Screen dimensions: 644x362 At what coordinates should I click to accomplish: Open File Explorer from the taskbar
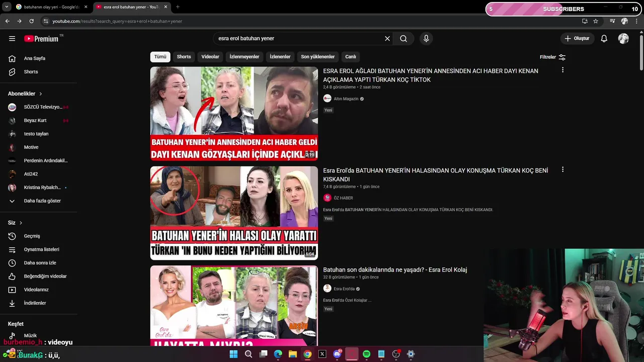coord(293,354)
